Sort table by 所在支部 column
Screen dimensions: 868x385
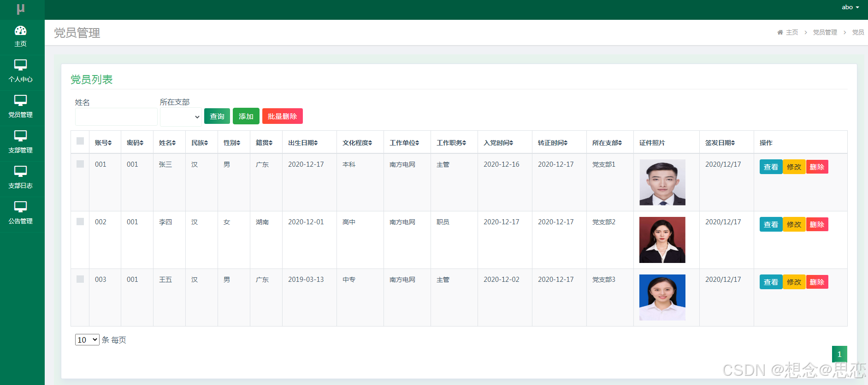[x=607, y=143]
